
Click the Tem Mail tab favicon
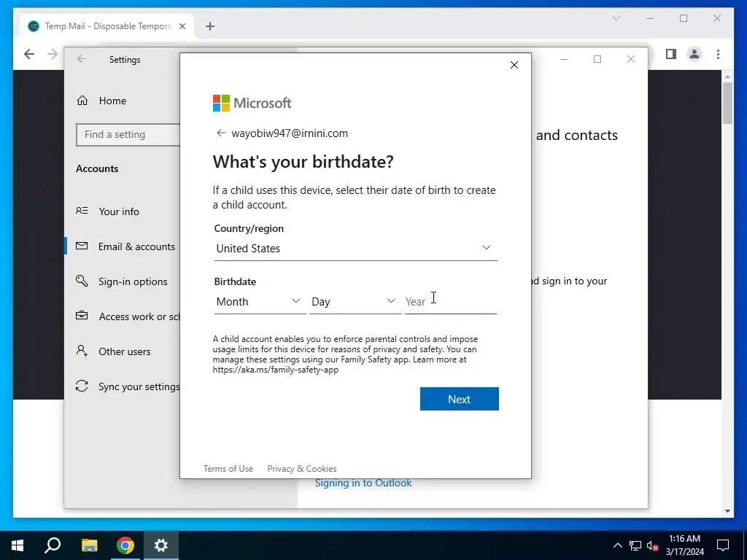click(x=34, y=26)
